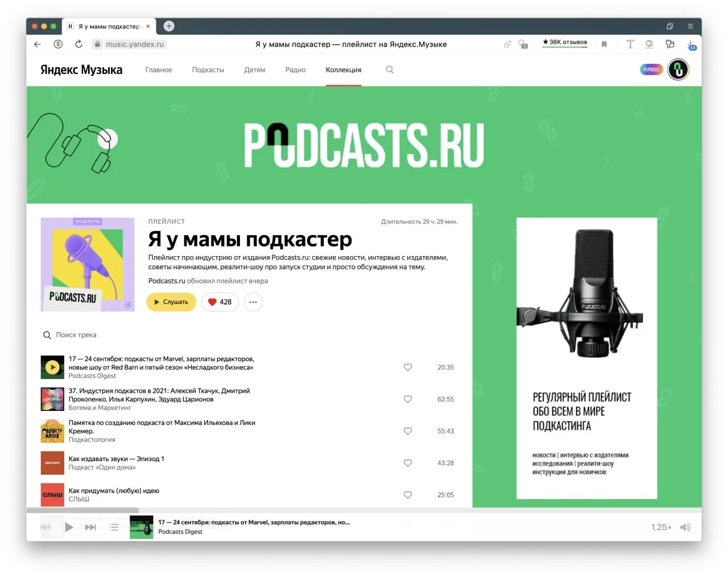This screenshot has height=576, width=728.
Task: Click the СЛЫШ red track cover
Action: coord(52,495)
